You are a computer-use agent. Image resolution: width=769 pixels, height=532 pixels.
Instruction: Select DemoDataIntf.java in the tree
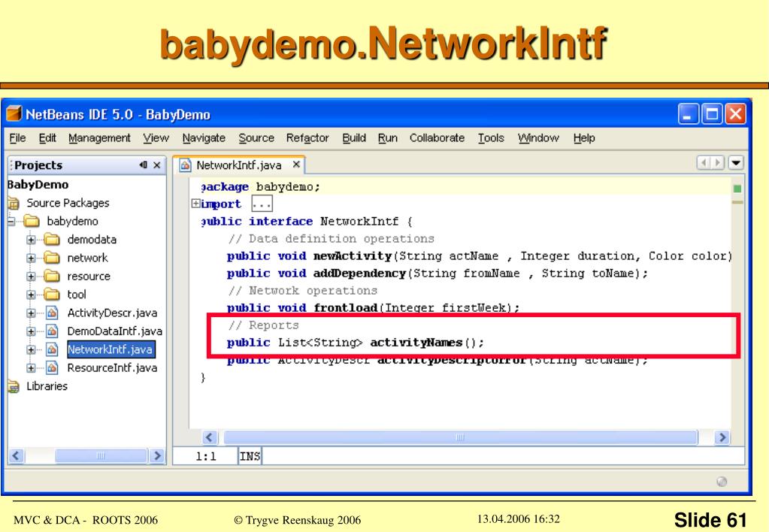click(x=115, y=331)
